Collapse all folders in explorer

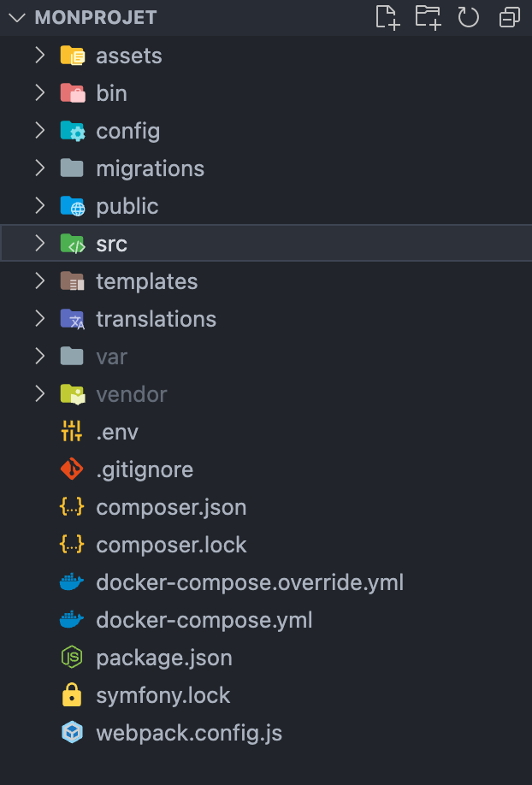click(509, 17)
